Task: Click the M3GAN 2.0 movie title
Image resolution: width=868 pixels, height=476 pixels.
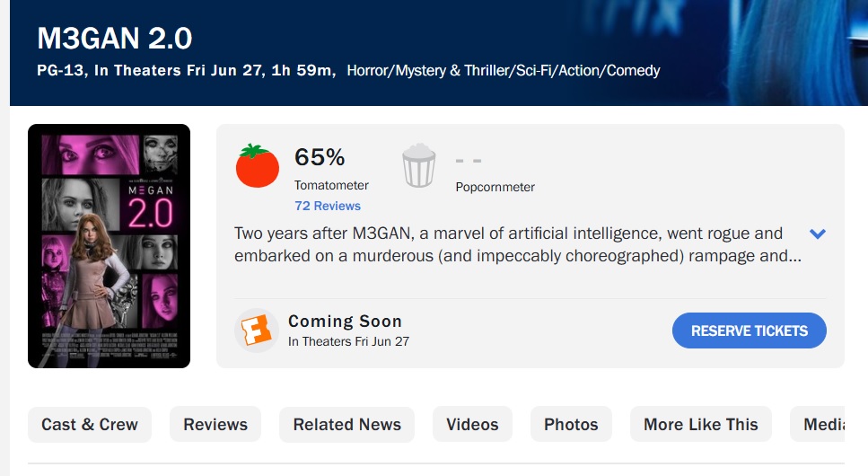Action: [115, 40]
